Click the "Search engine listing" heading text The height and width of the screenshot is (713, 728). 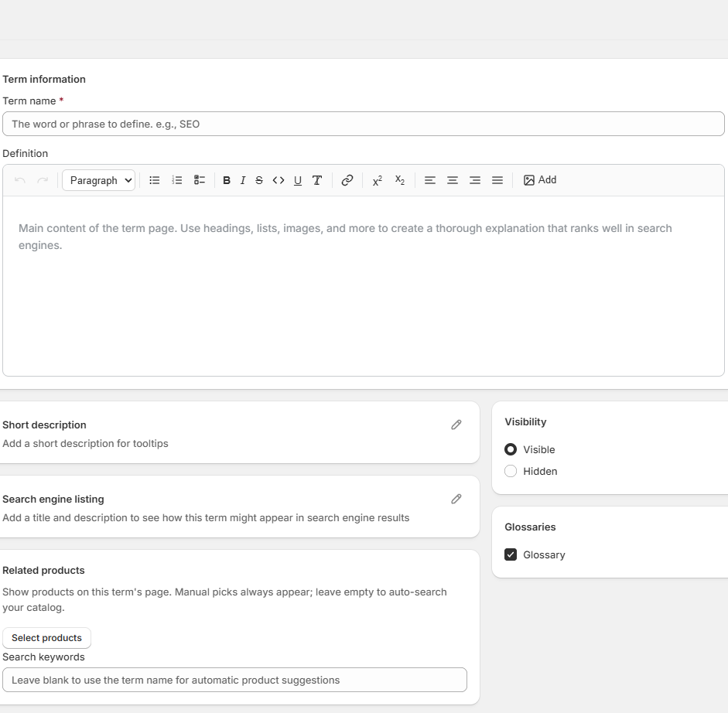pyautogui.click(x=53, y=500)
